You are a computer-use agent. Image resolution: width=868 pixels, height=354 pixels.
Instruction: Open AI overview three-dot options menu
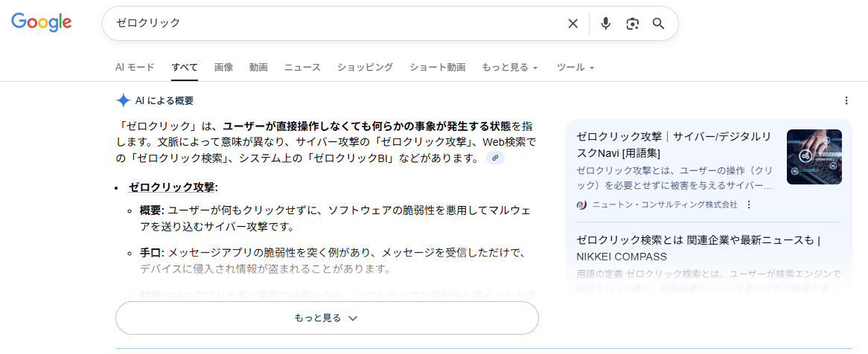pyautogui.click(x=846, y=100)
